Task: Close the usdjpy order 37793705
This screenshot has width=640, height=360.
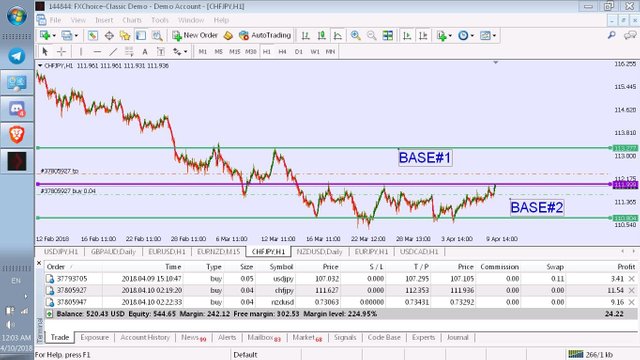Action: [631, 278]
